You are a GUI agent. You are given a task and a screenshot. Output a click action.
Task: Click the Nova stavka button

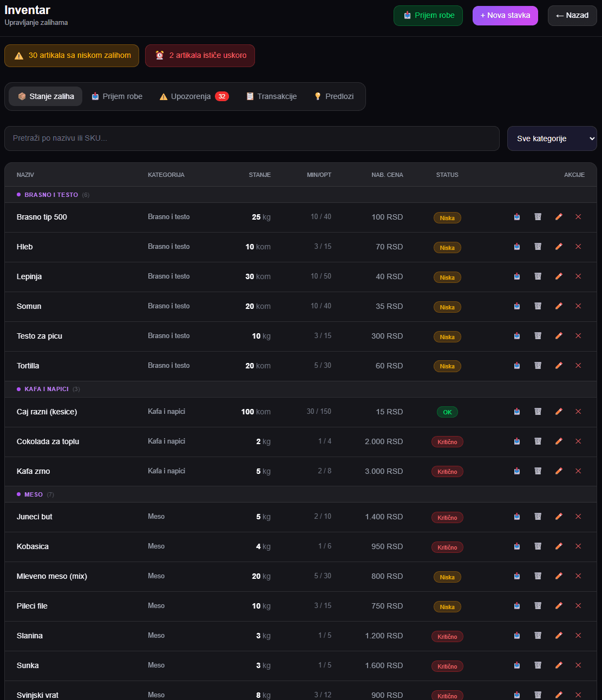(505, 16)
